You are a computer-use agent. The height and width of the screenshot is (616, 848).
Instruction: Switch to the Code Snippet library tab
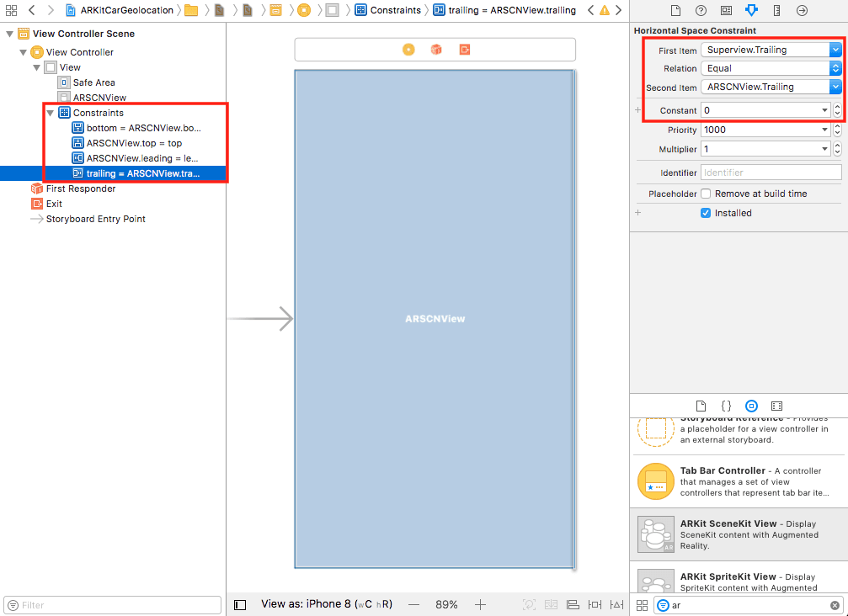[x=726, y=406]
